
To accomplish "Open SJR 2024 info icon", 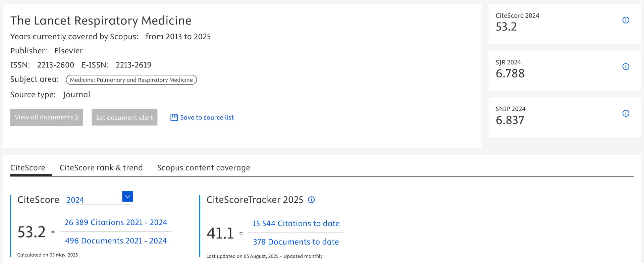I will pyautogui.click(x=626, y=67).
